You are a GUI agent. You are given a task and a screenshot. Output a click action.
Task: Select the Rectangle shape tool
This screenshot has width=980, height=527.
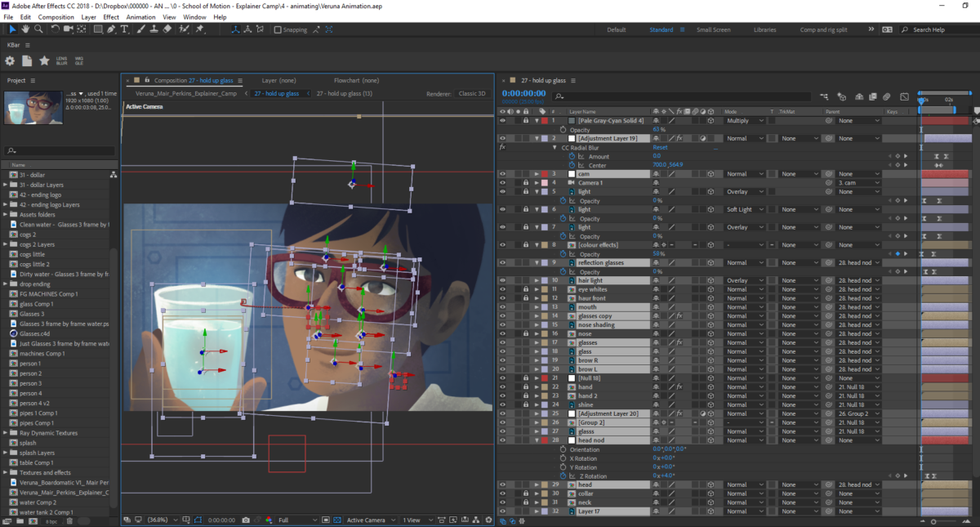click(x=98, y=29)
